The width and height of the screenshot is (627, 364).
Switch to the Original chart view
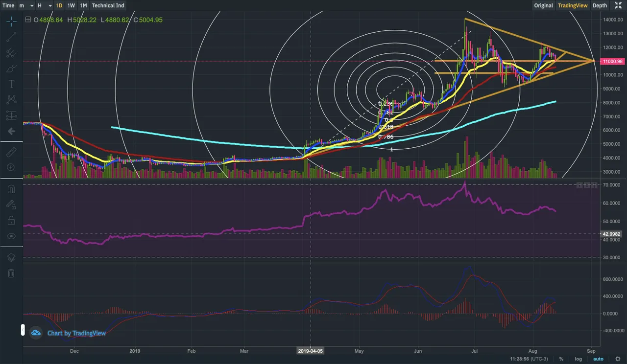tap(543, 5)
